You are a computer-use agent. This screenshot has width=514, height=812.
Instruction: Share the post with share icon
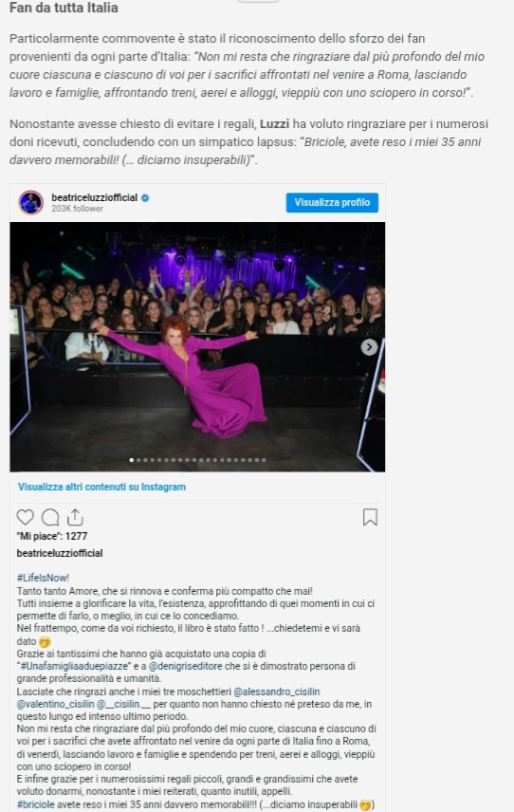[x=75, y=517]
